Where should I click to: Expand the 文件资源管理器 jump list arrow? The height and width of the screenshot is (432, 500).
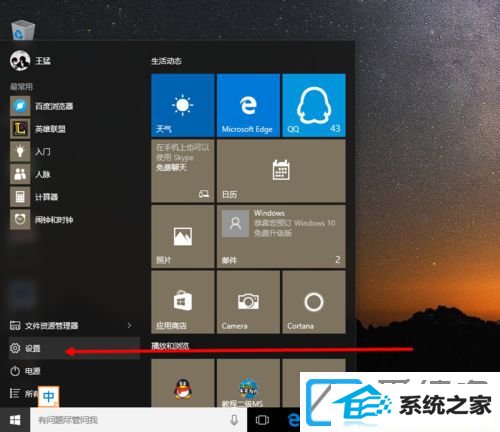(x=129, y=325)
